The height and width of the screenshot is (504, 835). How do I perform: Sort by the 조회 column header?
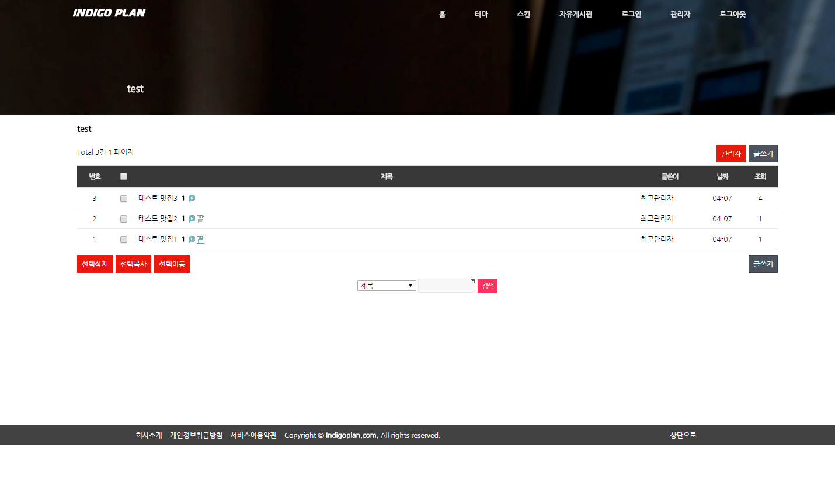point(760,176)
